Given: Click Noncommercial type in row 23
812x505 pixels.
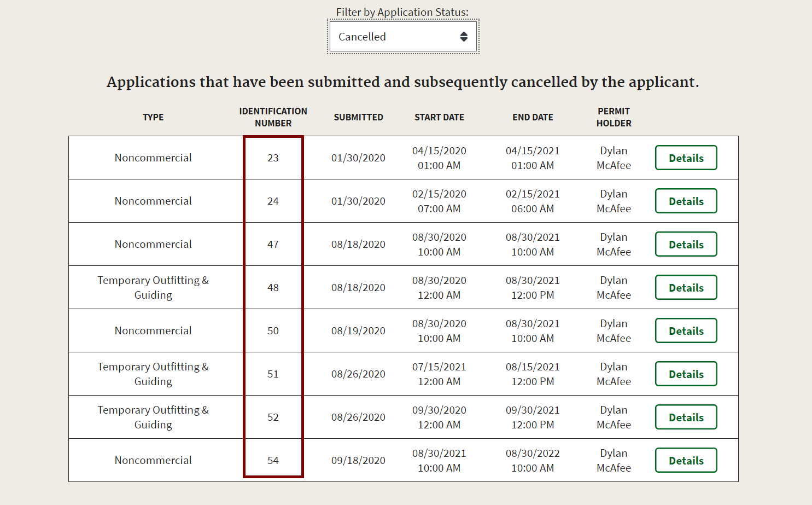Looking at the screenshot, I should point(153,158).
